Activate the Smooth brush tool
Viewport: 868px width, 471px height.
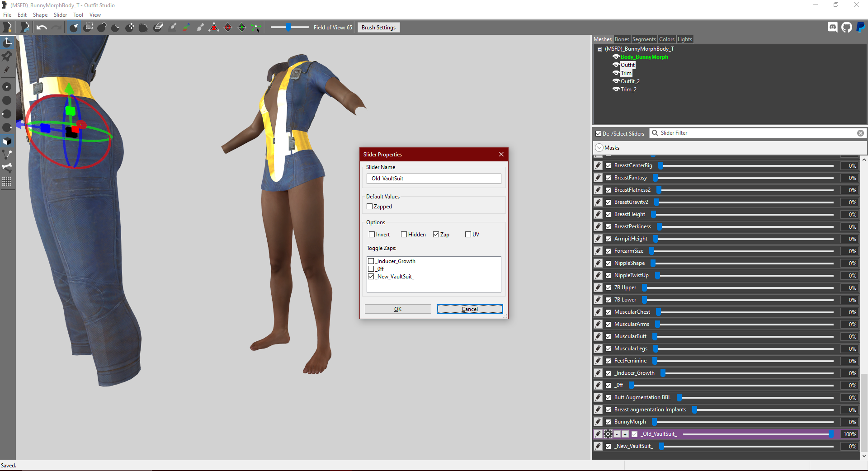(x=144, y=28)
